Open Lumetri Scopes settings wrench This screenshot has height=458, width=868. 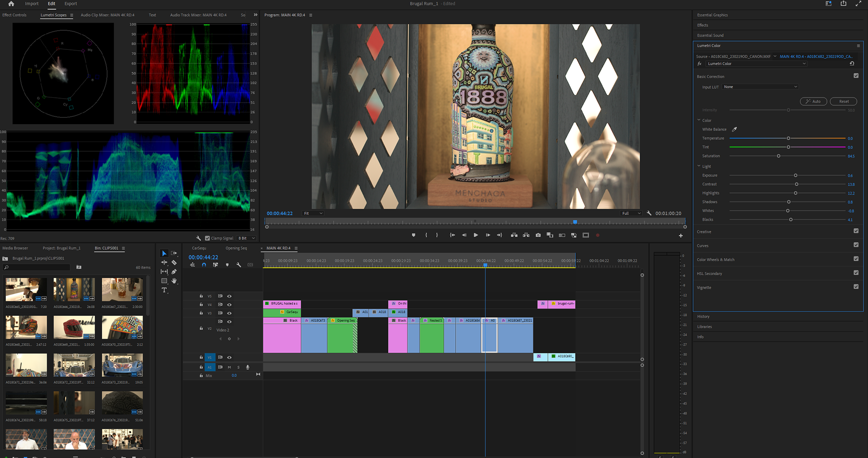click(x=198, y=238)
